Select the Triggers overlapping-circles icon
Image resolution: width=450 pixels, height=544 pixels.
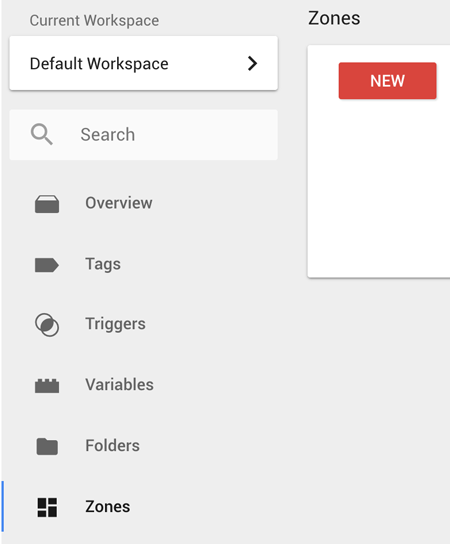[x=47, y=325]
